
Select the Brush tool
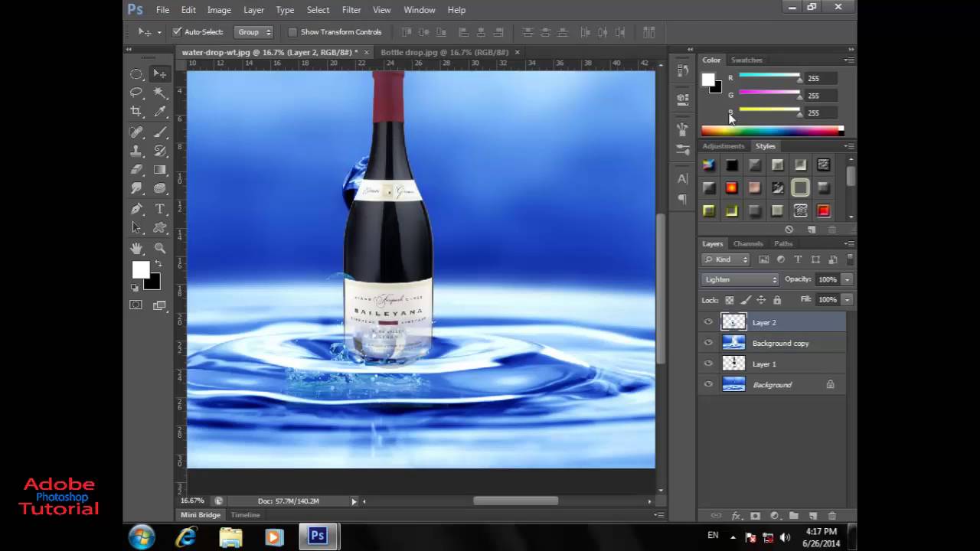pos(160,132)
